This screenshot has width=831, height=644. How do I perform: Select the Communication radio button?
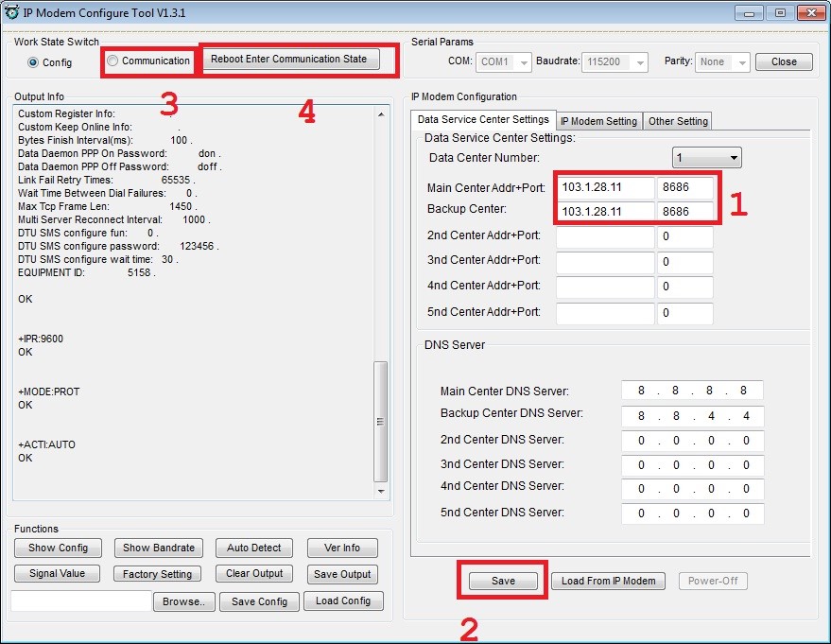[113, 61]
